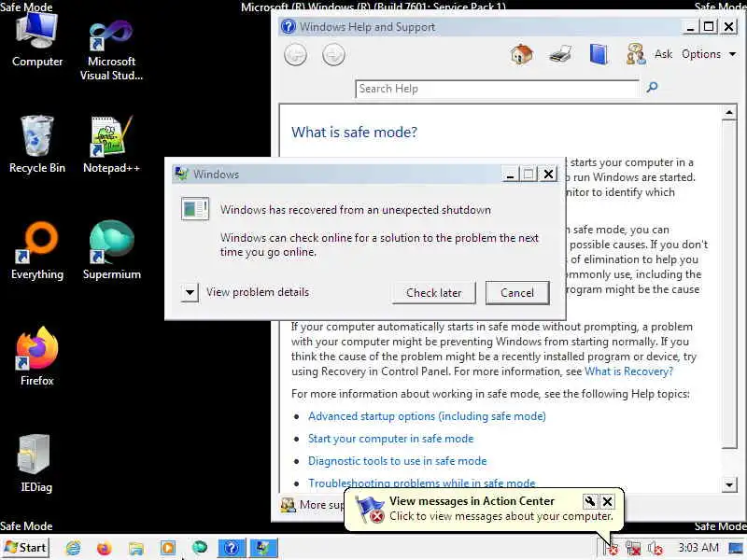747x560 pixels.
Task: Click the 3:03 AM clock
Action: click(698, 548)
